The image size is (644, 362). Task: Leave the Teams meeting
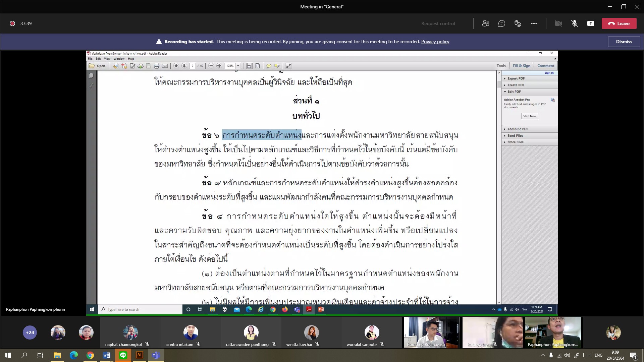619,23
